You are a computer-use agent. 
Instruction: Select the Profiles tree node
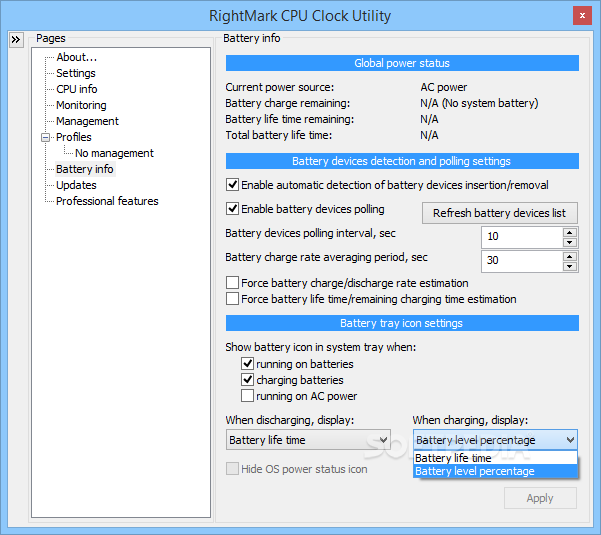tap(74, 137)
